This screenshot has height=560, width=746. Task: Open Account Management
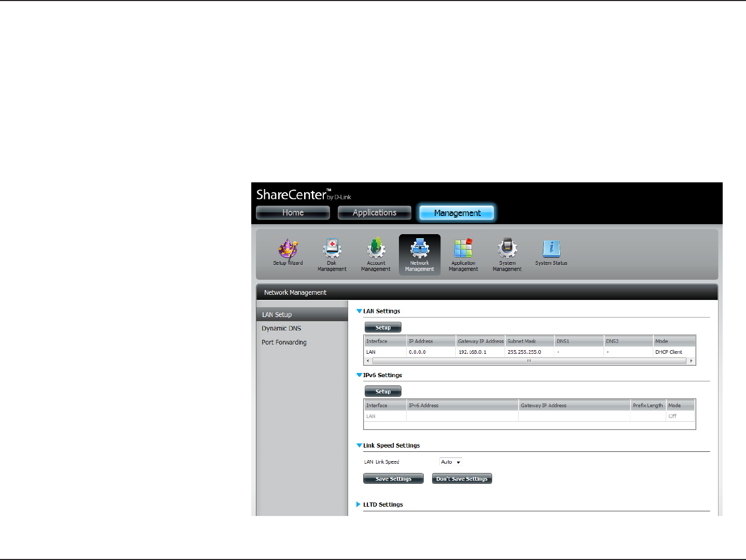[x=376, y=255]
